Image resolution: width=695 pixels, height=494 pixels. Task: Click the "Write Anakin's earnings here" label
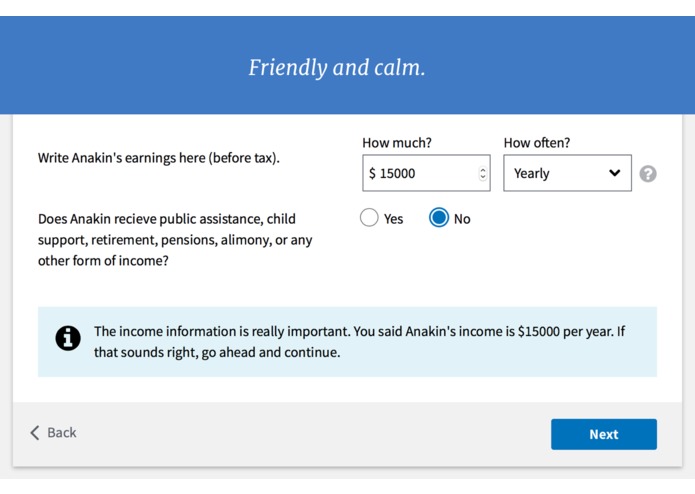tap(159, 158)
